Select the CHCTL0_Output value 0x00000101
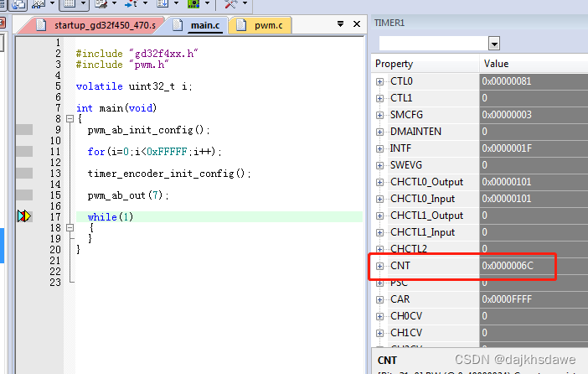Image resolution: width=588 pixels, height=374 pixels. click(x=506, y=182)
